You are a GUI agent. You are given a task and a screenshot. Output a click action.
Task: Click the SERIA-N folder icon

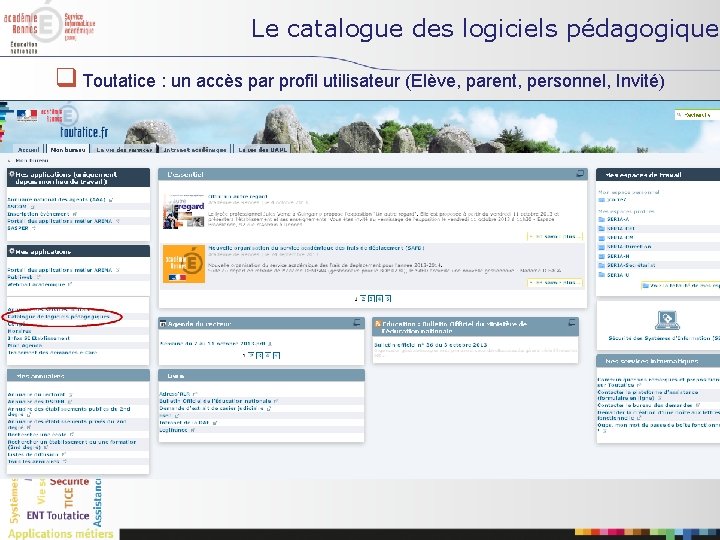602,256
